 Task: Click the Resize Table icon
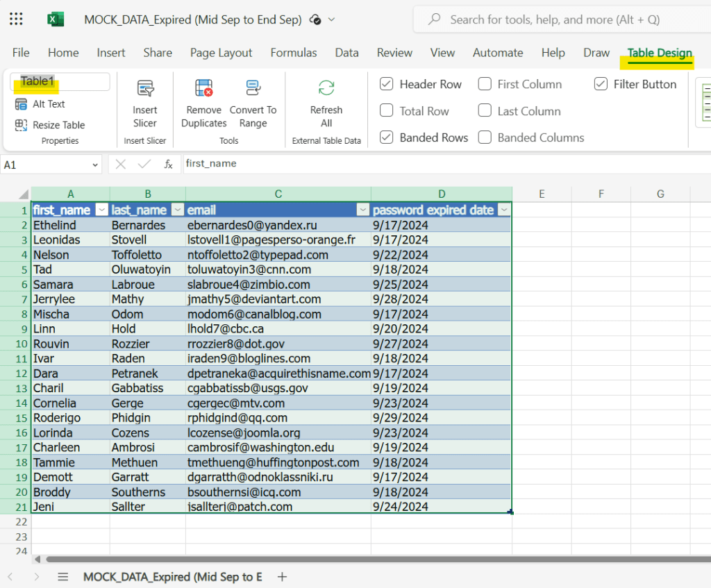[22, 125]
